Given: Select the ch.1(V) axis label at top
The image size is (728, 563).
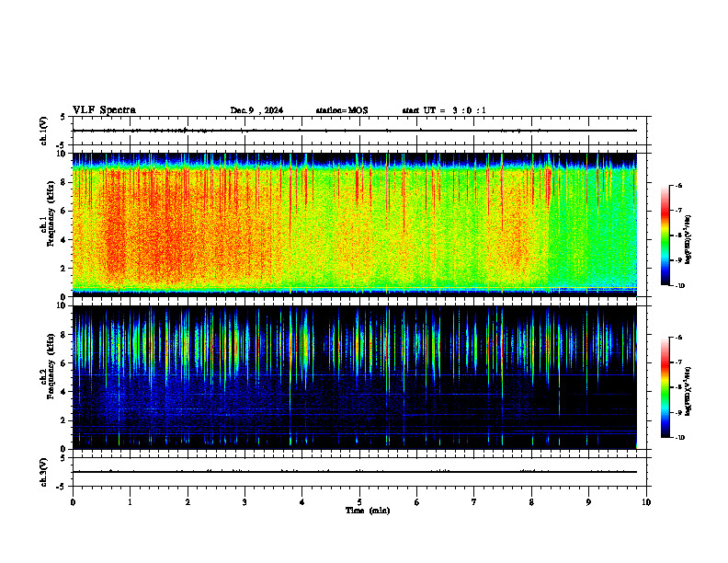Looking at the screenshot, I should pyautogui.click(x=43, y=131).
